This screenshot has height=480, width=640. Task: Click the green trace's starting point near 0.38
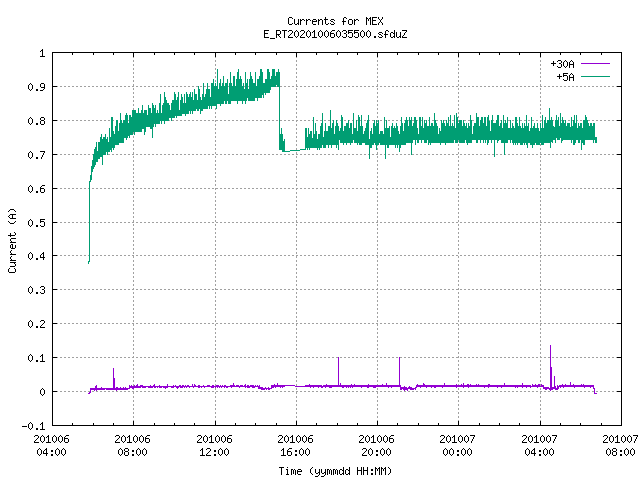89,261
